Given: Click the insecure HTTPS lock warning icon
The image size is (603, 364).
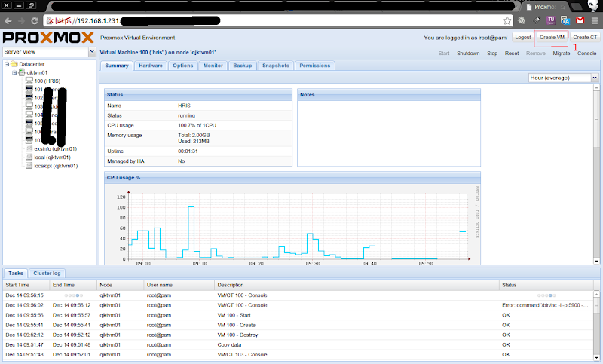Looking at the screenshot, I should (x=50, y=21).
